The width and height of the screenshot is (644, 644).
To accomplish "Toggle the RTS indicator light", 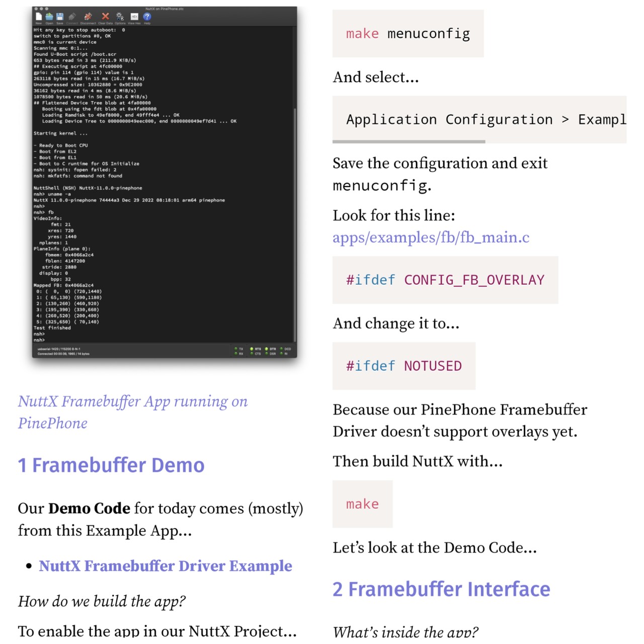I will point(252,349).
